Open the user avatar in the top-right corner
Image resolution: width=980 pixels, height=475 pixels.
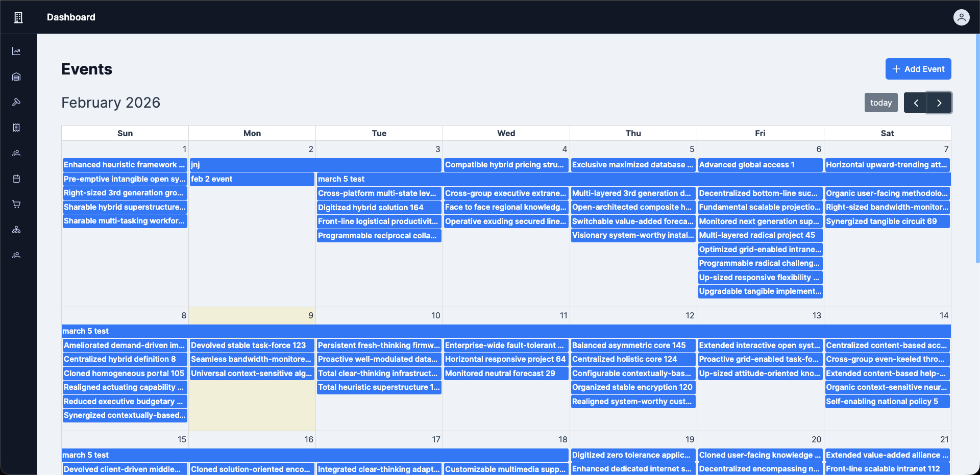pyautogui.click(x=962, y=17)
